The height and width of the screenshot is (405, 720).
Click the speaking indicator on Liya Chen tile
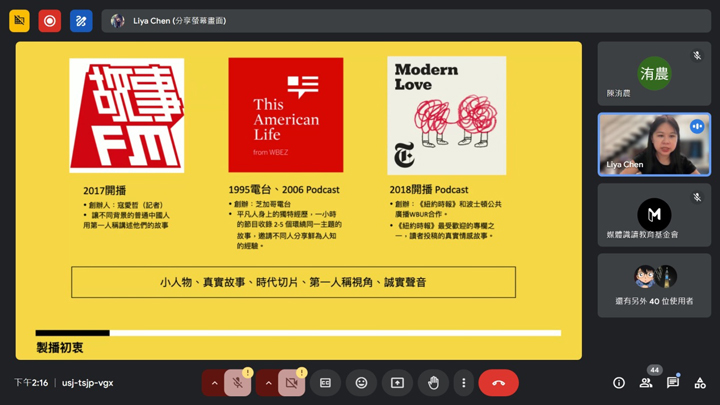click(x=697, y=126)
